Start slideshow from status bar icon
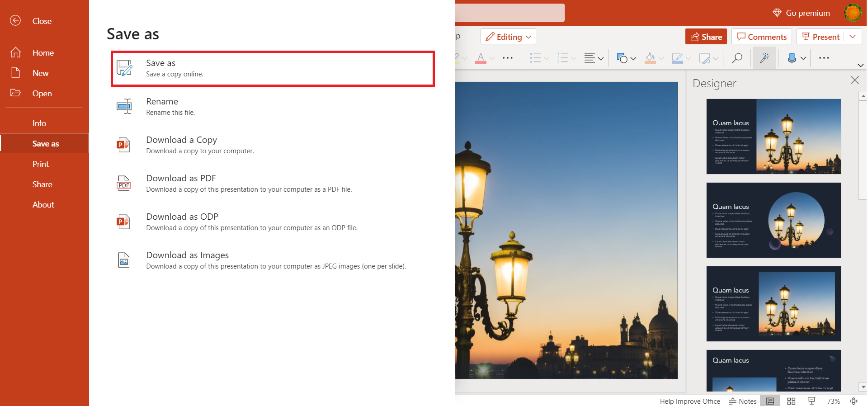Viewport: 868px width, 406px height. pyautogui.click(x=812, y=401)
